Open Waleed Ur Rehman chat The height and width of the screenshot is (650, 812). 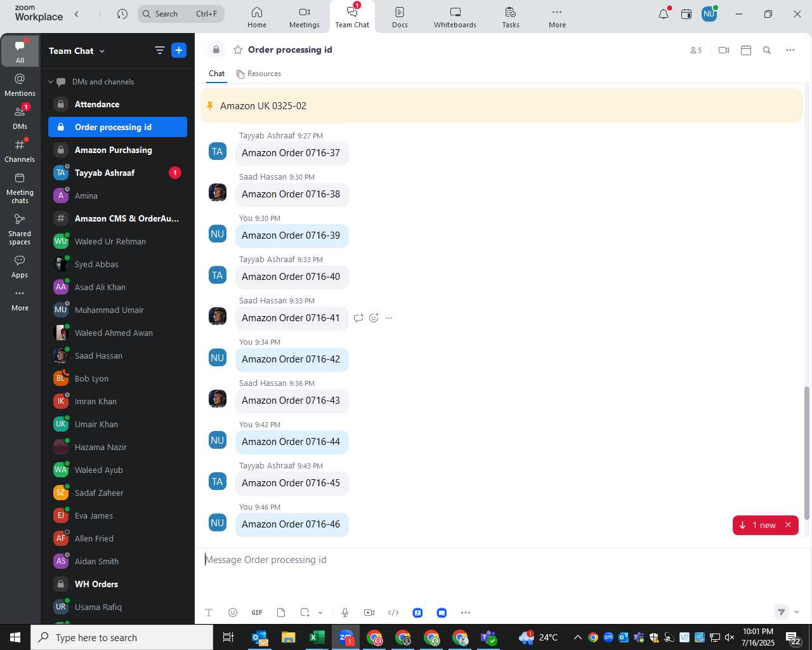pos(117,241)
